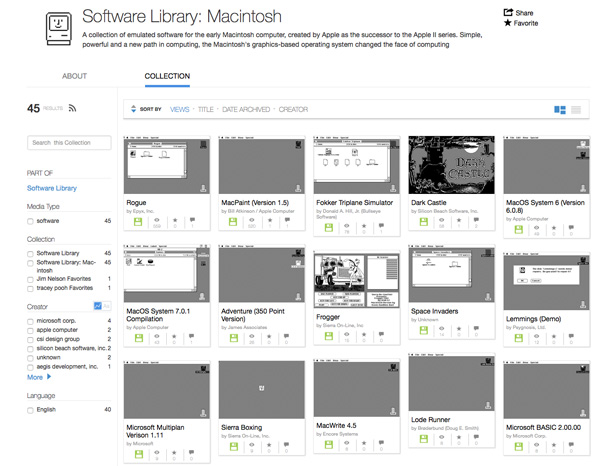The image size is (600, 466).
Task: Toggle the sort direction arrows
Action: tap(133, 109)
